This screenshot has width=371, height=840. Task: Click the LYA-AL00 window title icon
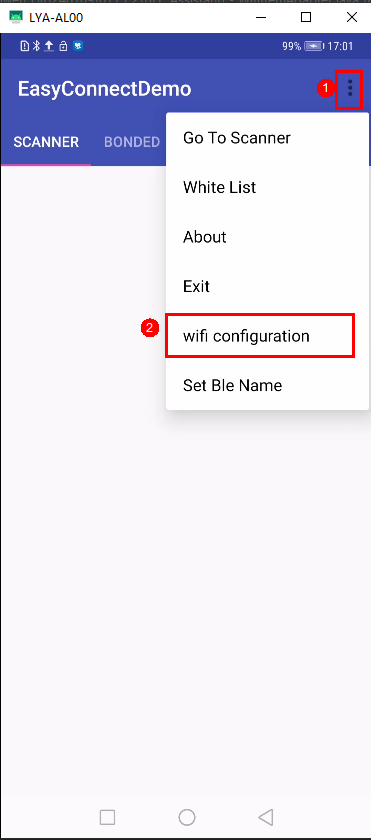pos(16,17)
